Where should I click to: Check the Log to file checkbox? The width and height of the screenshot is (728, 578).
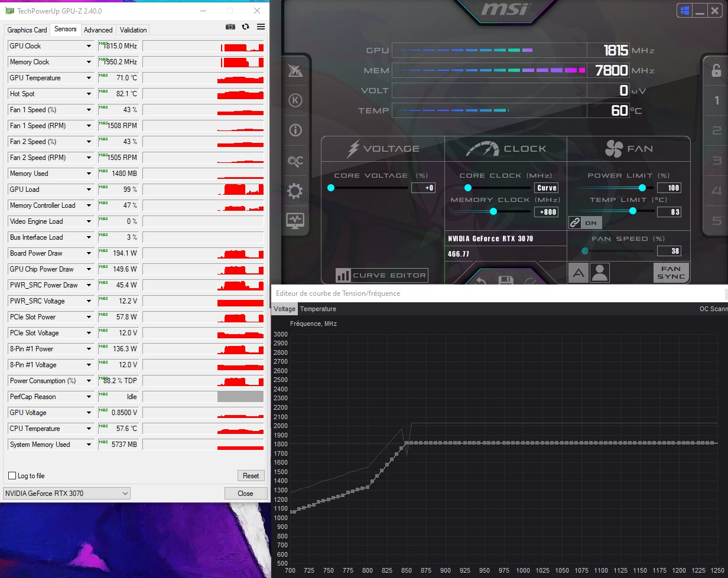tap(12, 476)
